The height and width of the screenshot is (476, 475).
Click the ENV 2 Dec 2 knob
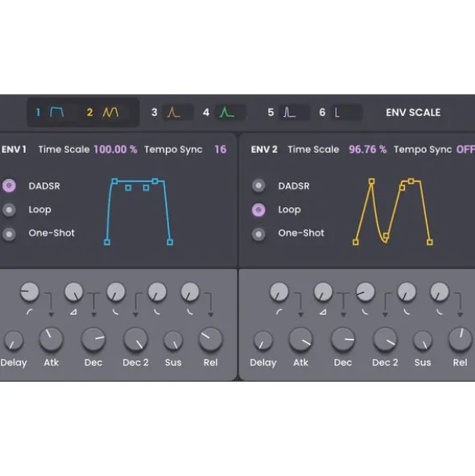pyautogui.click(x=385, y=339)
